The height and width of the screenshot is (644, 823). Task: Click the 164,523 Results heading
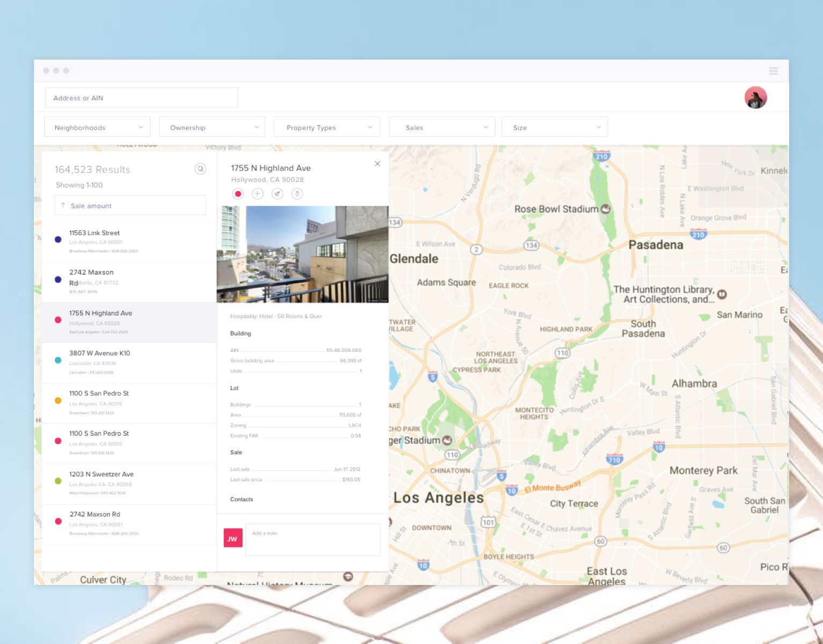point(92,170)
